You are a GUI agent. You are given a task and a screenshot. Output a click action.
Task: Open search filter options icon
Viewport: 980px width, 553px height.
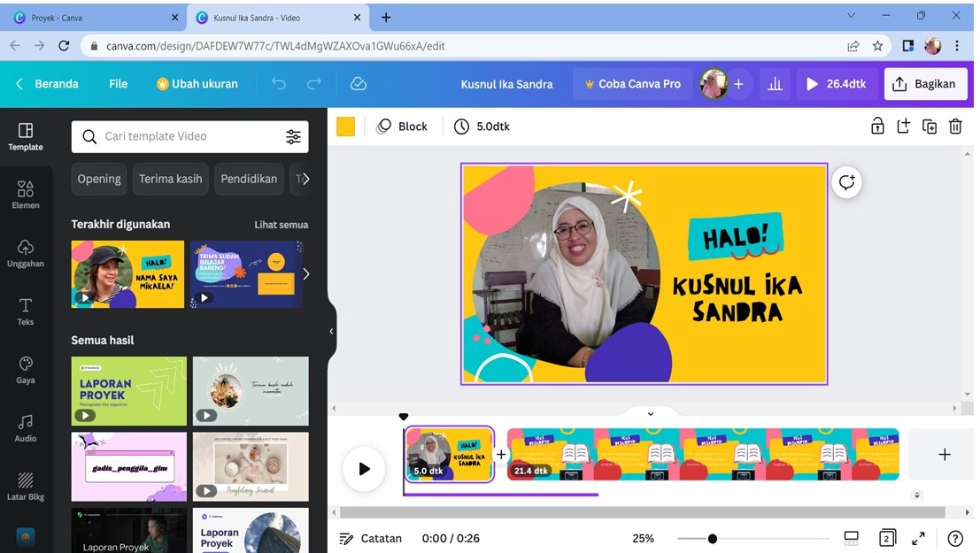[293, 136]
